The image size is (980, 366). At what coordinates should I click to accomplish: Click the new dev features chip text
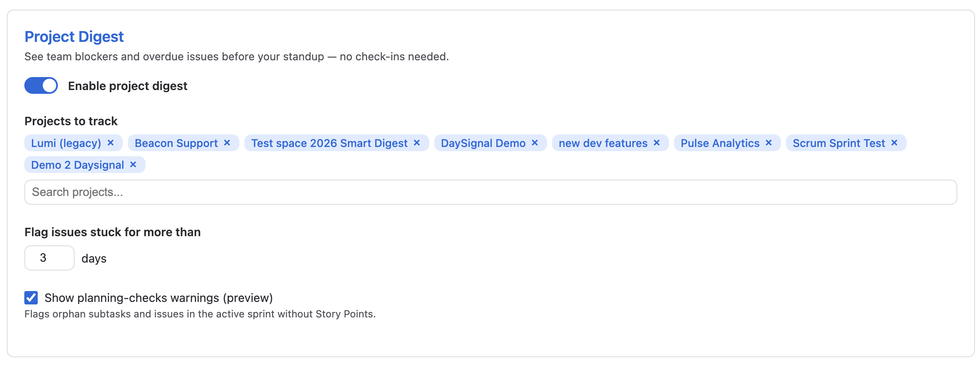(603, 143)
